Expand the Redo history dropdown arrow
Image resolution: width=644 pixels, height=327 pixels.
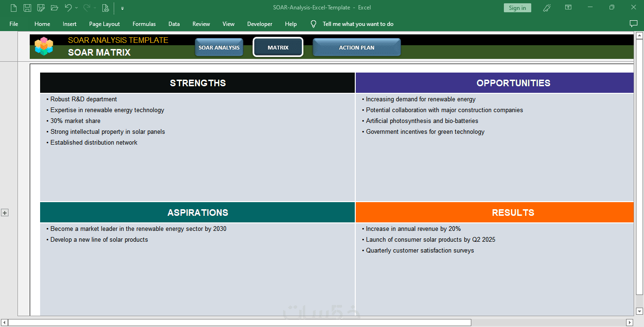click(95, 8)
